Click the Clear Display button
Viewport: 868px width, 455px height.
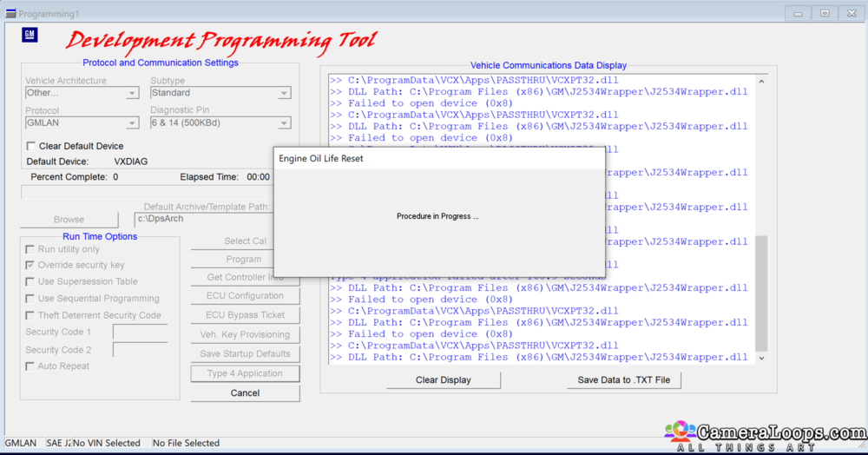coord(444,380)
